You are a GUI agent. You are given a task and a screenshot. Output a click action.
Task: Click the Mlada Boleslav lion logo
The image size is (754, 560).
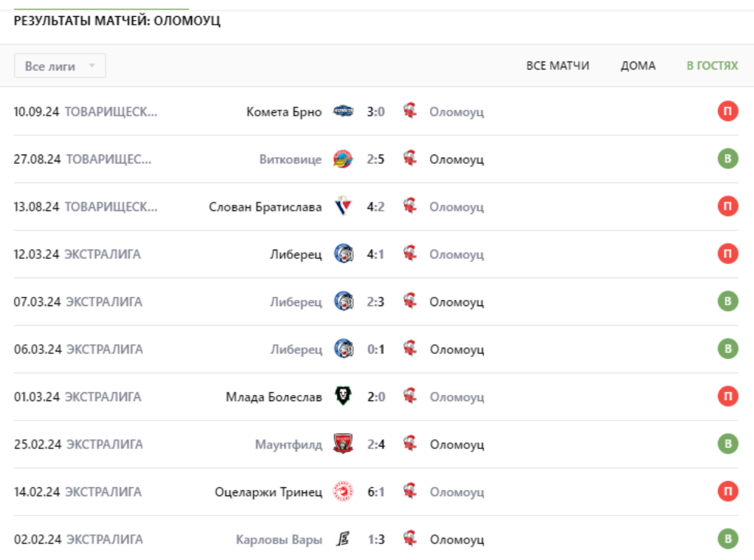pos(343,397)
